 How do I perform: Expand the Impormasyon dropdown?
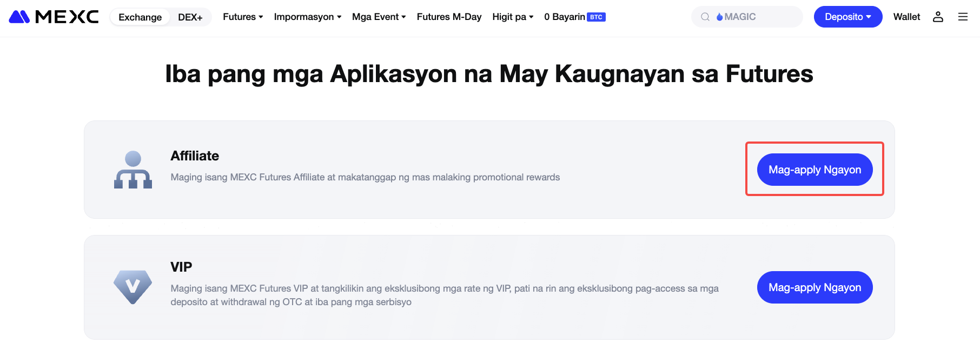point(307,17)
